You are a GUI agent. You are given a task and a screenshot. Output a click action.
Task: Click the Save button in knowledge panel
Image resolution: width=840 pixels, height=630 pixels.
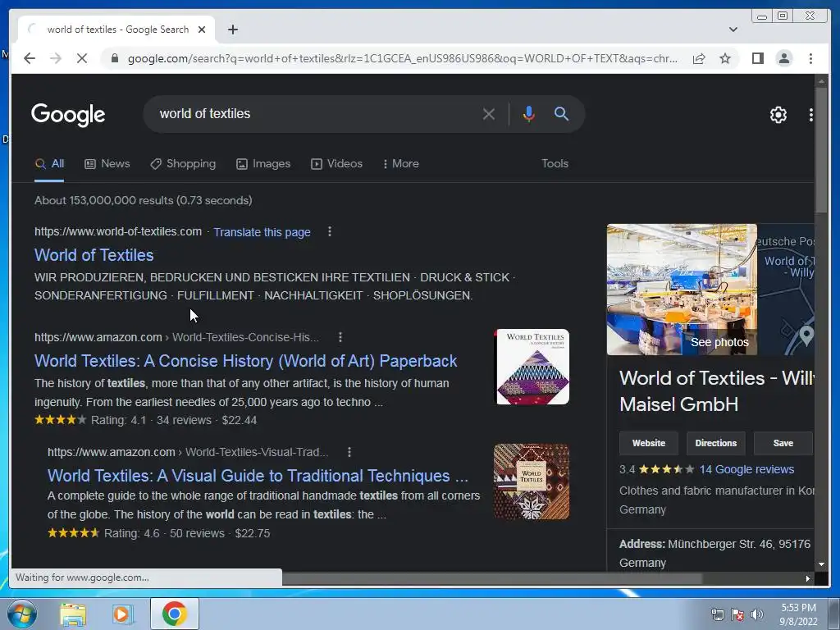783,443
